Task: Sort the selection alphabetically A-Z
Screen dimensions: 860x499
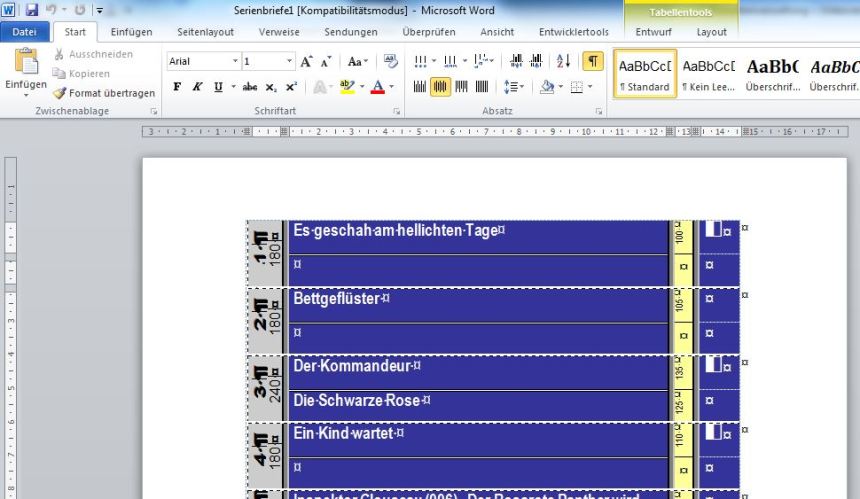Action: [x=563, y=61]
